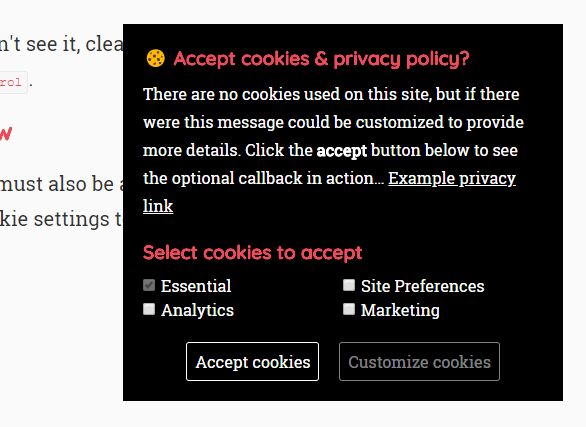This screenshot has width=586, height=427.
Task: Click the partially hidden red page heading
Action: tap(6, 133)
